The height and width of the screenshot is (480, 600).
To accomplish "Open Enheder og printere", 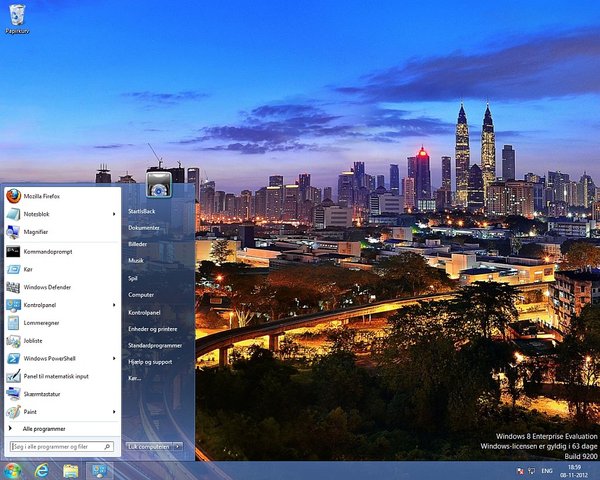I will (x=152, y=328).
